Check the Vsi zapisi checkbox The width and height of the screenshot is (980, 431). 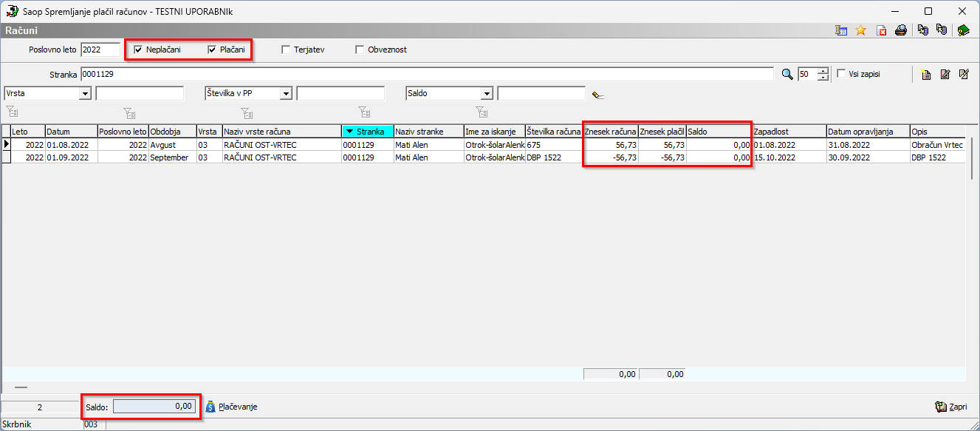[x=841, y=74]
